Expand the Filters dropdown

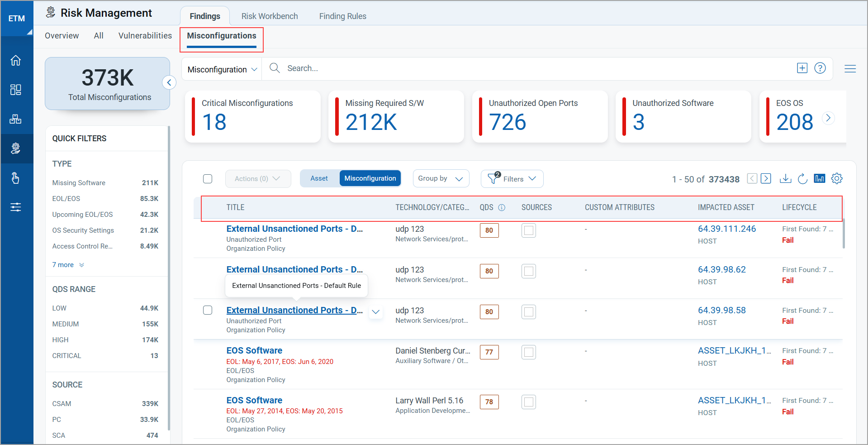coord(512,179)
